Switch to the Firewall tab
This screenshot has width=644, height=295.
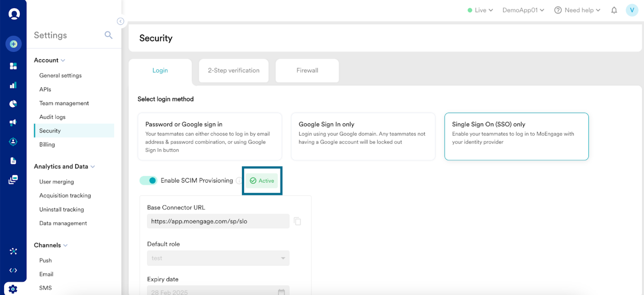click(x=307, y=70)
